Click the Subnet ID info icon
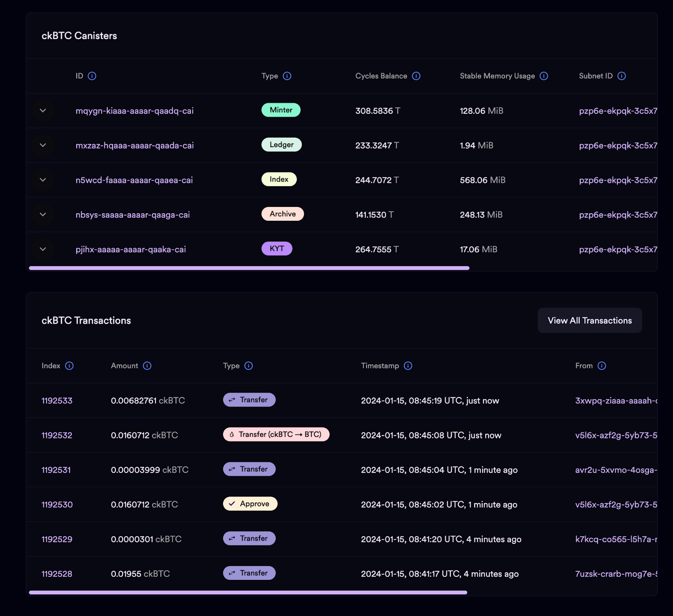 click(x=622, y=76)
